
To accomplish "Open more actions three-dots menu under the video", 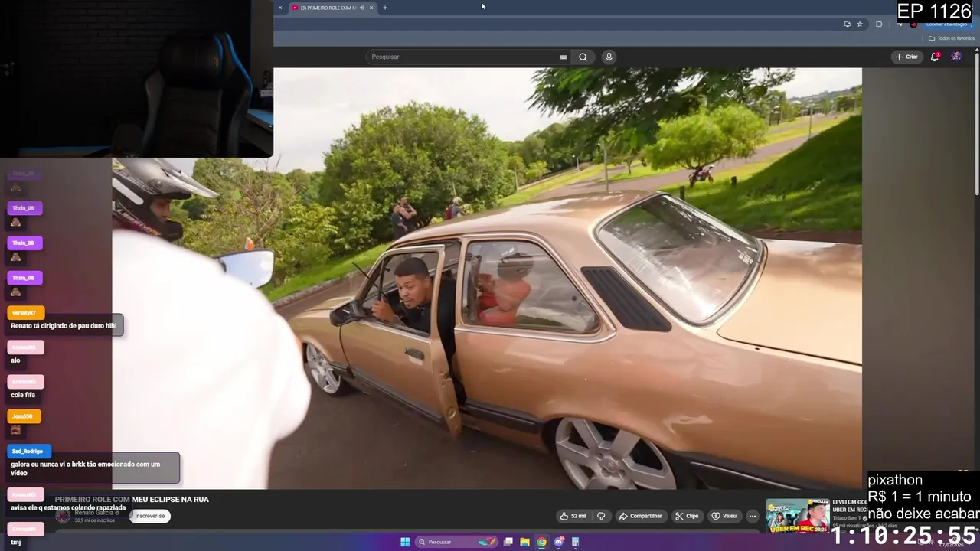I will point(753,516).
